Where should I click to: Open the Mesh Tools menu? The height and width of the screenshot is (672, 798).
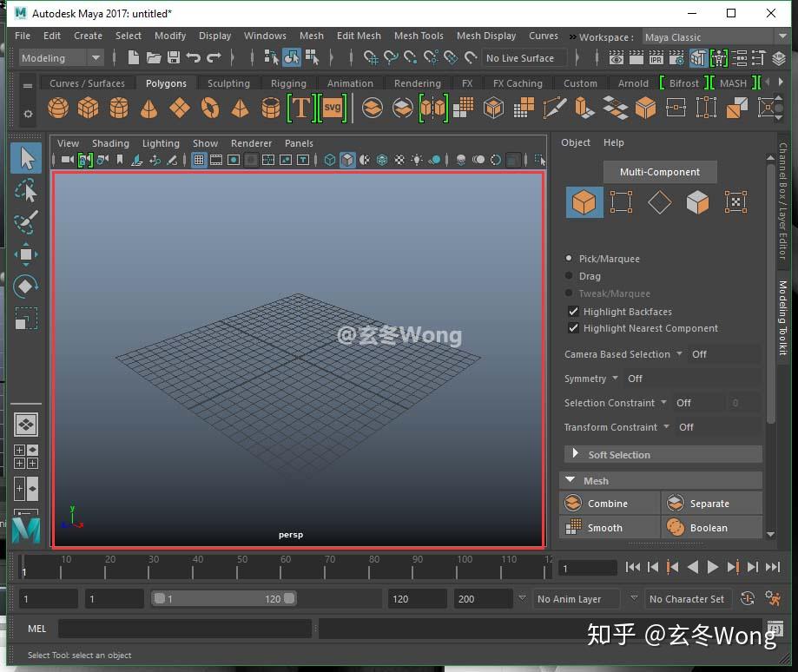(419, 36)
